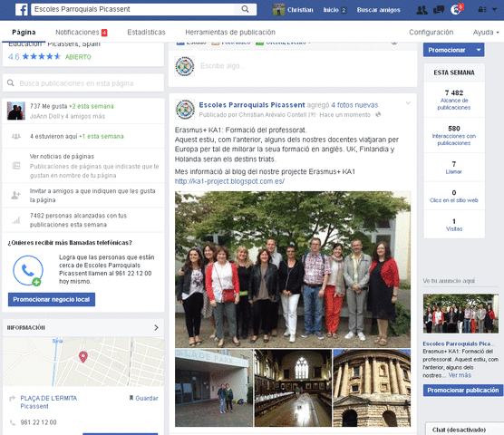Click directions arrow icon beside address
504x435 pixels.
(x=12, y=399)
